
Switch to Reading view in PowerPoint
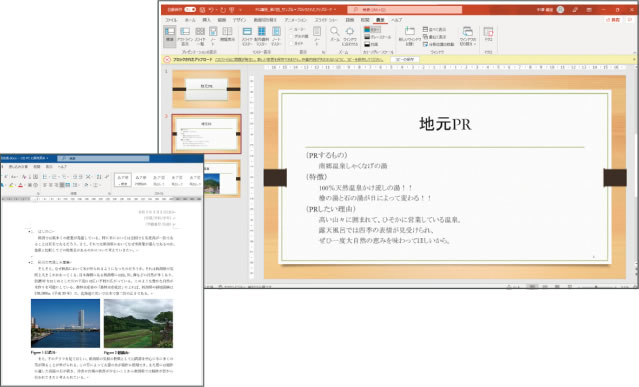(227, 34)
